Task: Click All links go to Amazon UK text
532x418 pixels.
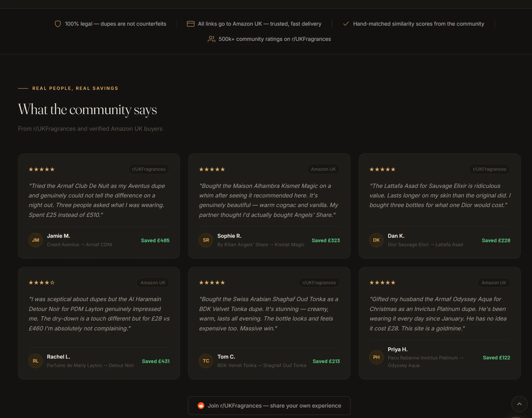Action: click(x=260, y=24)
